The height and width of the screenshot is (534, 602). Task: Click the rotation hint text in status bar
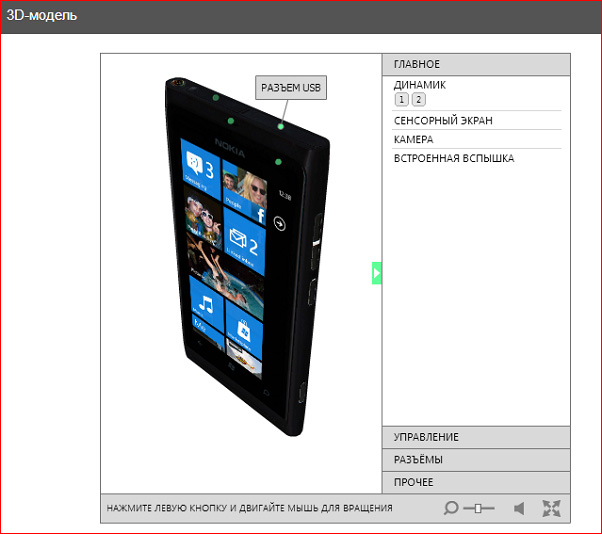[x=250, y=508]
